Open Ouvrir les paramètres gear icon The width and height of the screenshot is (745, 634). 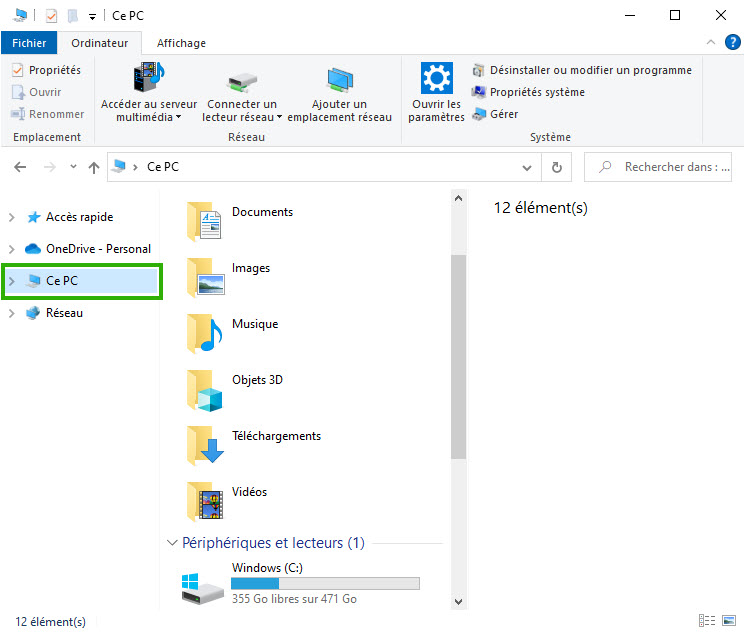437,78
